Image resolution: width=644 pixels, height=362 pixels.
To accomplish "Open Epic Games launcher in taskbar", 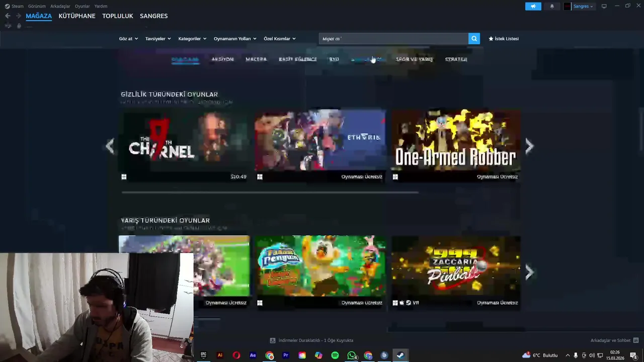I will (x=203, y=355).
